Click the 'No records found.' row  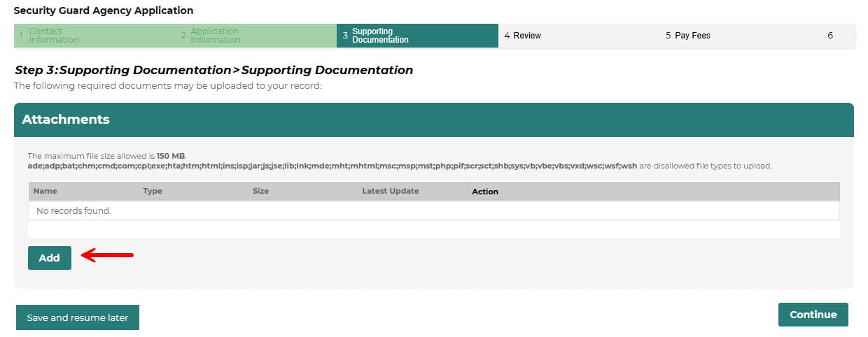pyautogui.click(x=433, y=210)
